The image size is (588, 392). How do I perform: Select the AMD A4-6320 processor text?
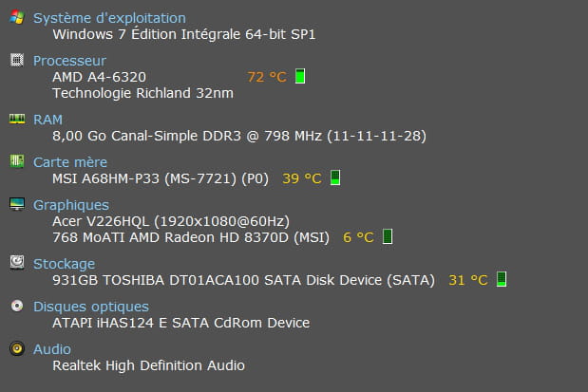[x=99, y=77]
